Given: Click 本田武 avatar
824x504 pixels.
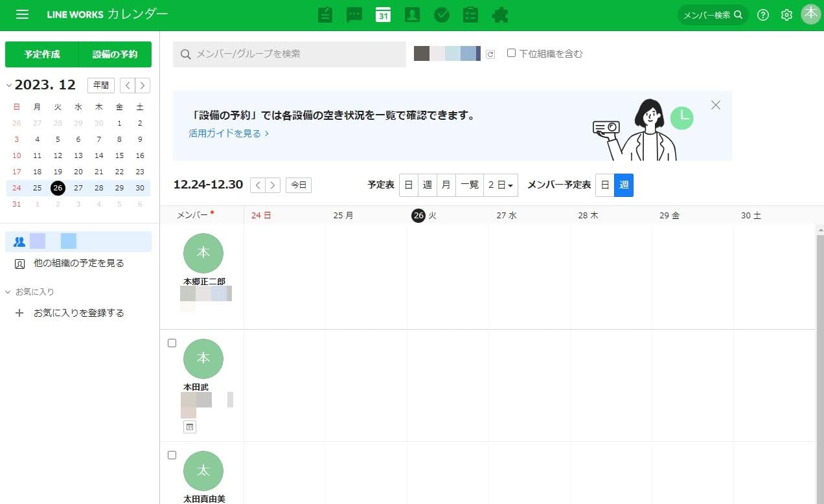Looking at the screenshot, I should click(x=203, y=359).
